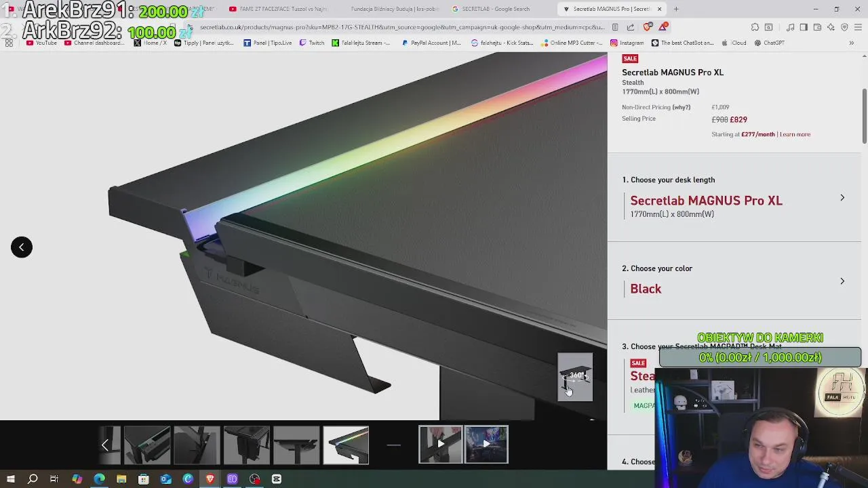Open the Twitch bookmark

click(312, 43)
